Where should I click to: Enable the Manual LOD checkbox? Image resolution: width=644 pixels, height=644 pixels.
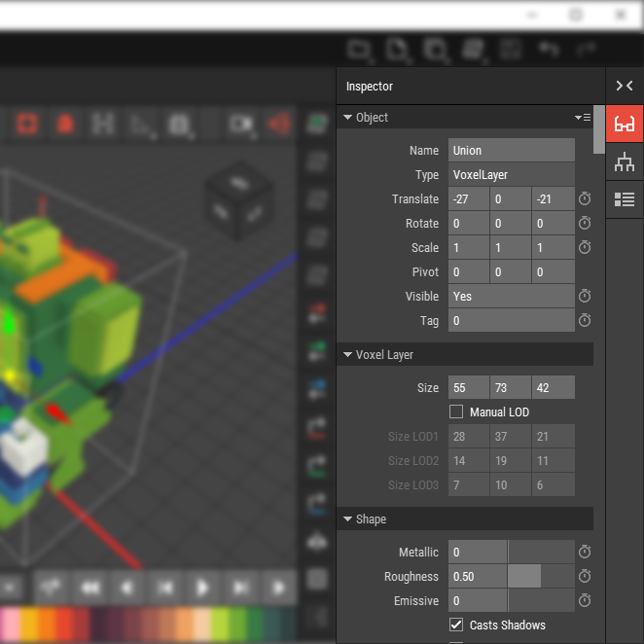456,412
